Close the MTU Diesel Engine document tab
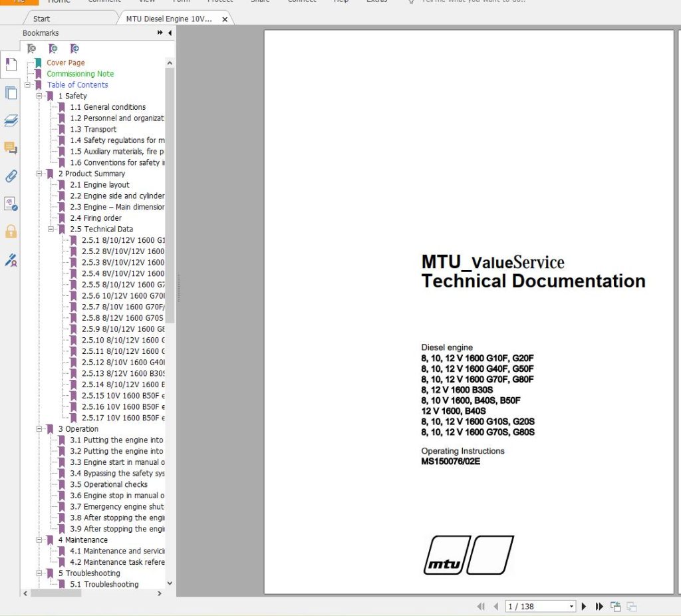The image size is (681, 616). [x=225, y=19]
